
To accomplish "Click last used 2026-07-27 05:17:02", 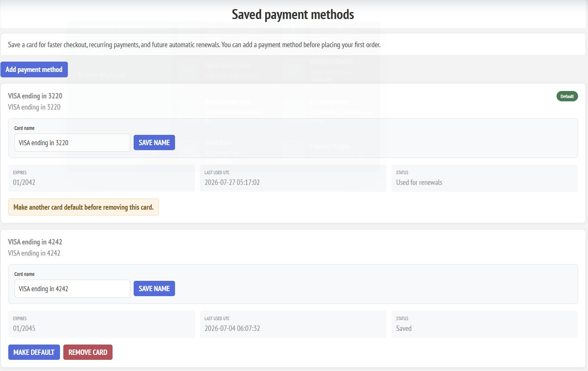I will click(x=232, y=182).
